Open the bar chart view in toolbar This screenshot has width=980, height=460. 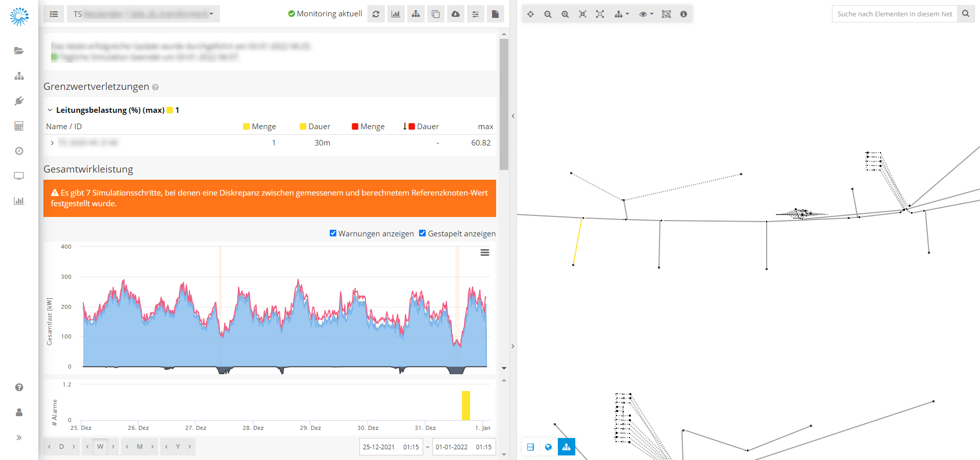pos(396,14)
